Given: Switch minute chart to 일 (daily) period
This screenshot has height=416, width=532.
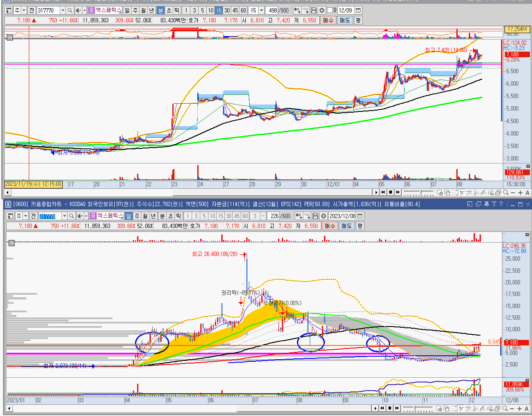Looking at the screenshot, I should coord(127,10).
